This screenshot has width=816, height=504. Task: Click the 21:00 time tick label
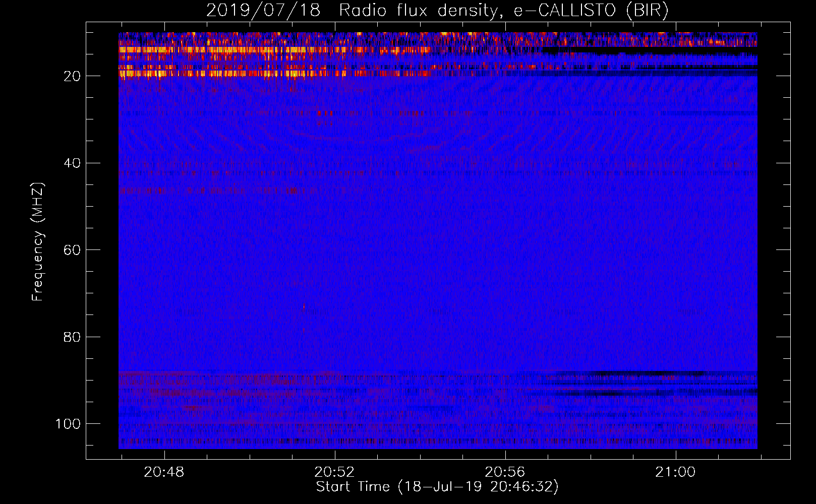click(x=675, y=472)
